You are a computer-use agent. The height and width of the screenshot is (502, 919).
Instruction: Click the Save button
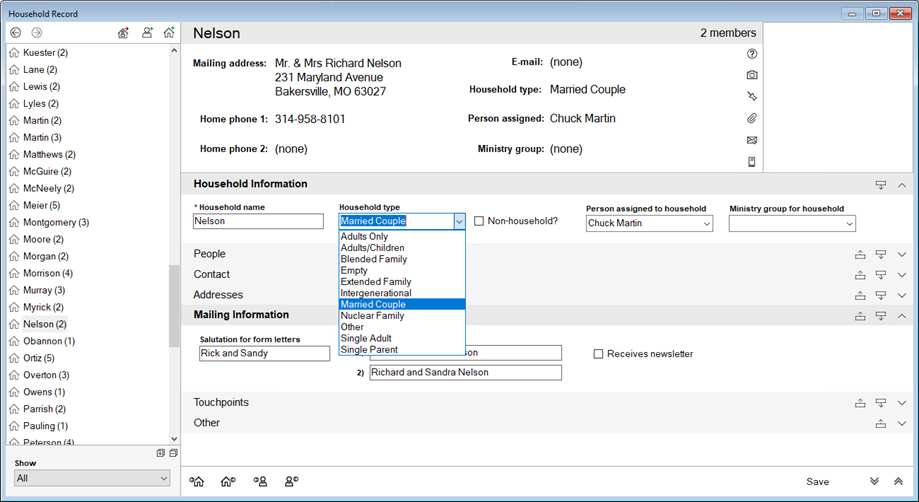click(817, 482)
